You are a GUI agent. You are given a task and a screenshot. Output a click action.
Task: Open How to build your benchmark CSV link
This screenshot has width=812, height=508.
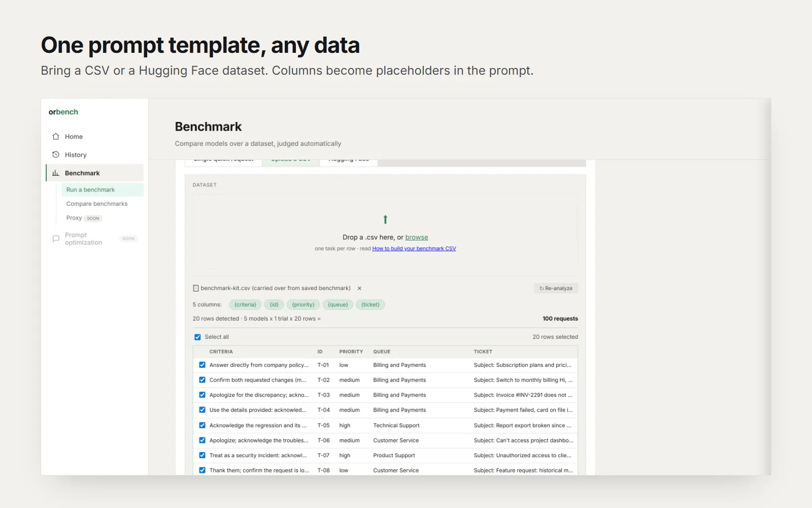[x=414, y=248]
